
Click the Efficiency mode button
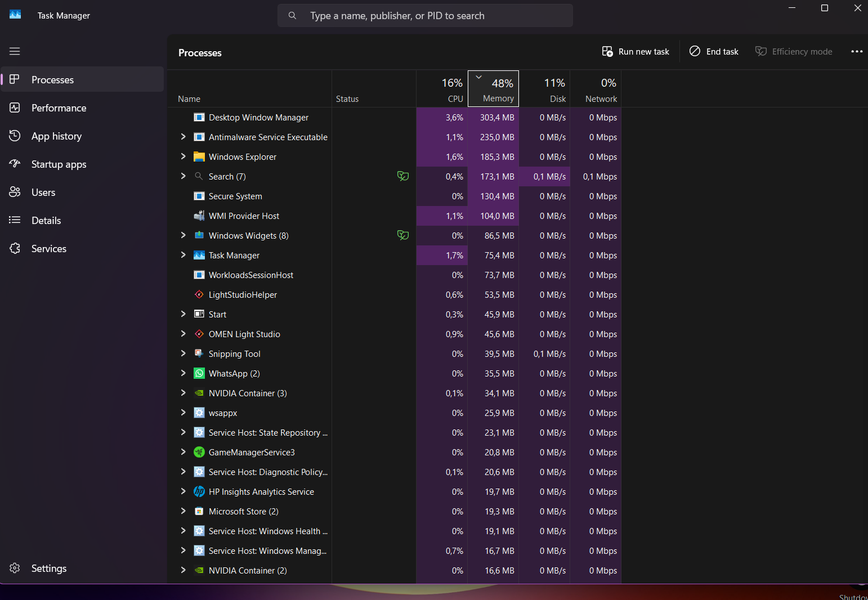click(x=794, y=51)
